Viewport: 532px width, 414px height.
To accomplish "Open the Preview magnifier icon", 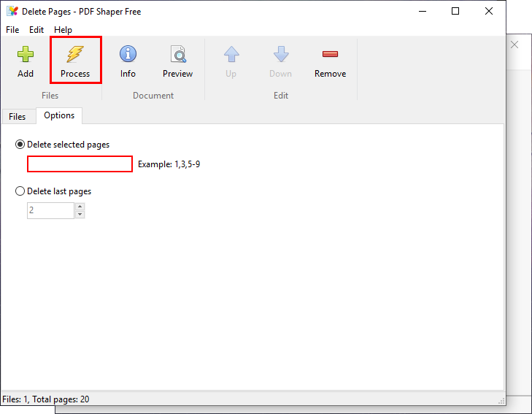I will point(178,54).
